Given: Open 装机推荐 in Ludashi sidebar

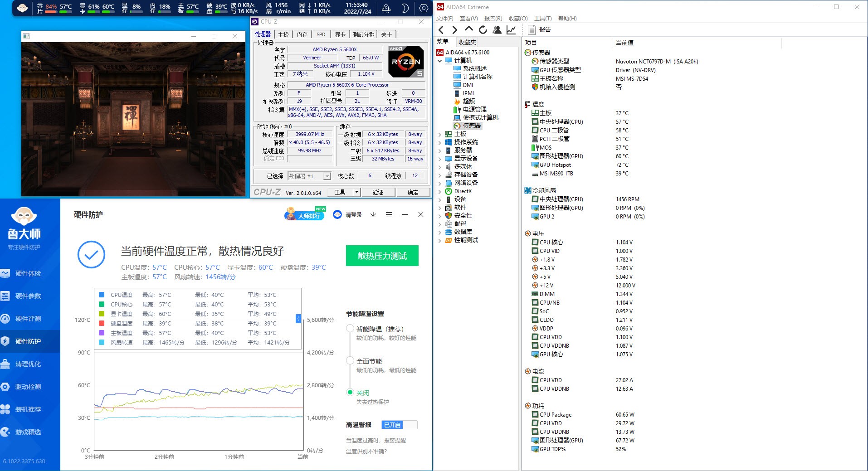Looking at the screenshot, I should [30, 409].
